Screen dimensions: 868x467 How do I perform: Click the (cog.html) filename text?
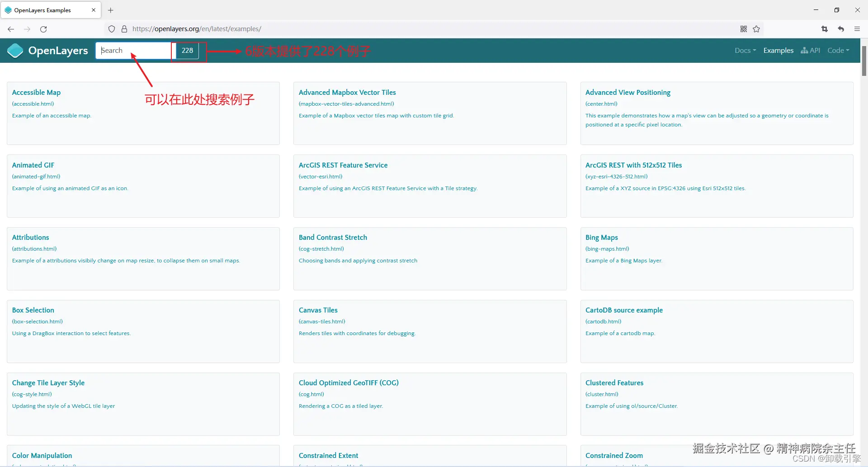pos(311,394)
